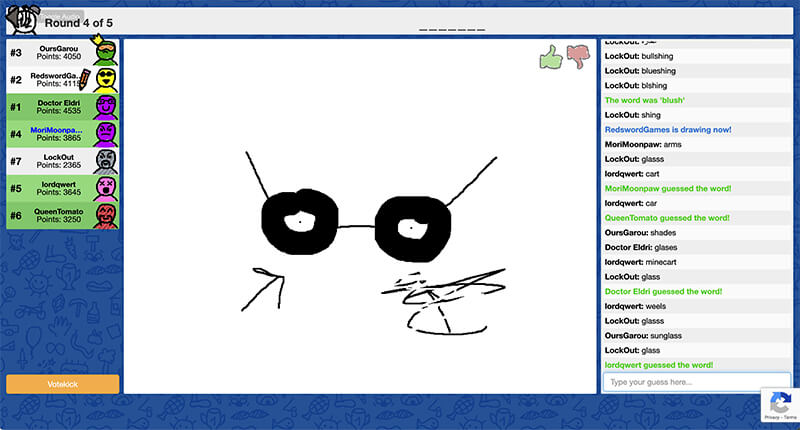This screenshot has width=800, height=430.
Task: Click LockOut's gray avatar
Action: click(106, 161)
